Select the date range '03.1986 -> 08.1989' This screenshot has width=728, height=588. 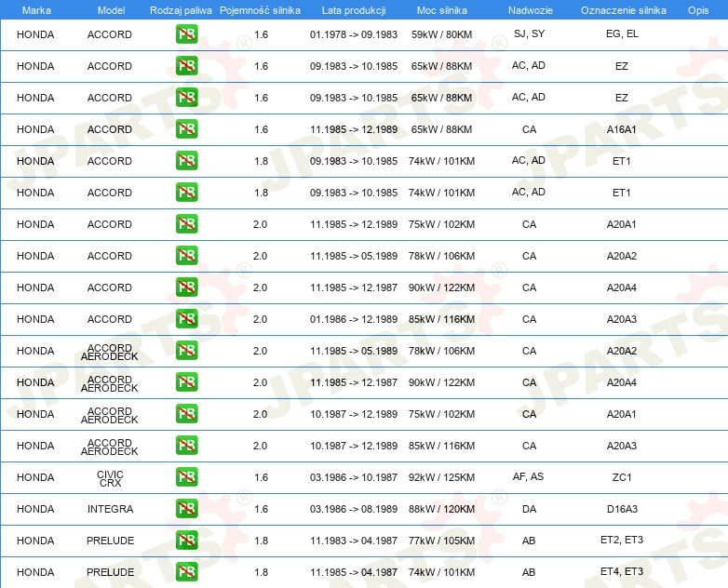[354, 509]
